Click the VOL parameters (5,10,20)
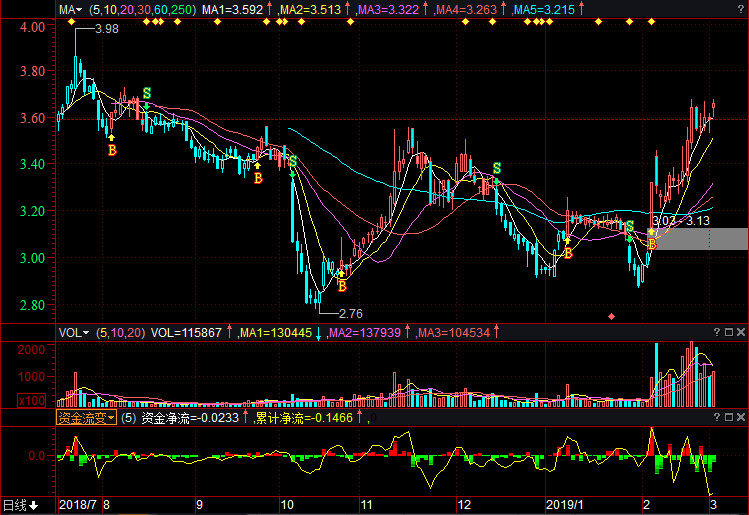749x515 pixels. pos(118,332)
